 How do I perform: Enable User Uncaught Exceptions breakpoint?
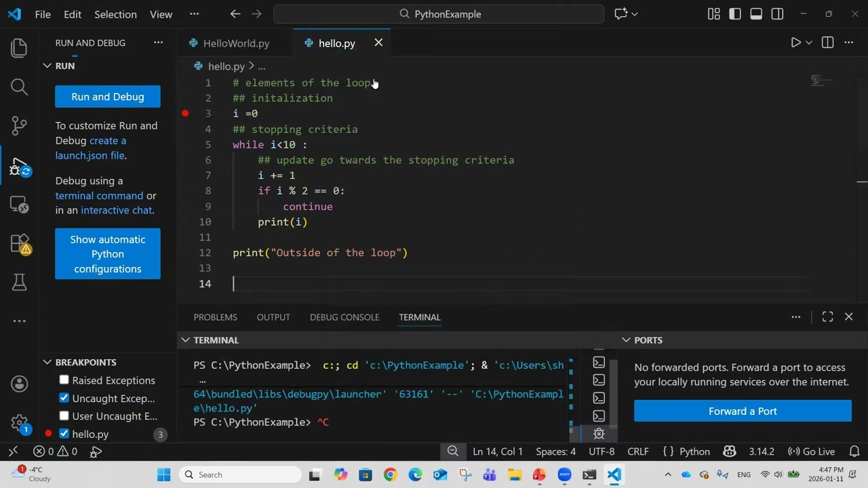click(64, 416)
